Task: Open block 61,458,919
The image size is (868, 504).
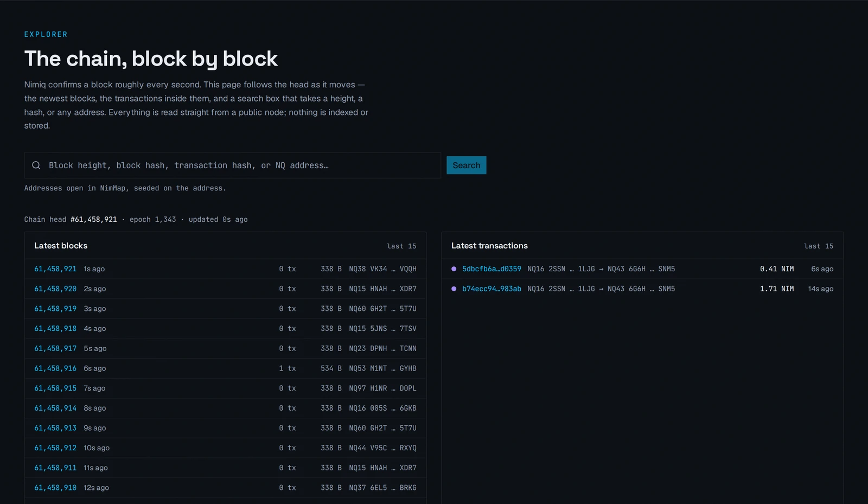Action: pos(55,309)
